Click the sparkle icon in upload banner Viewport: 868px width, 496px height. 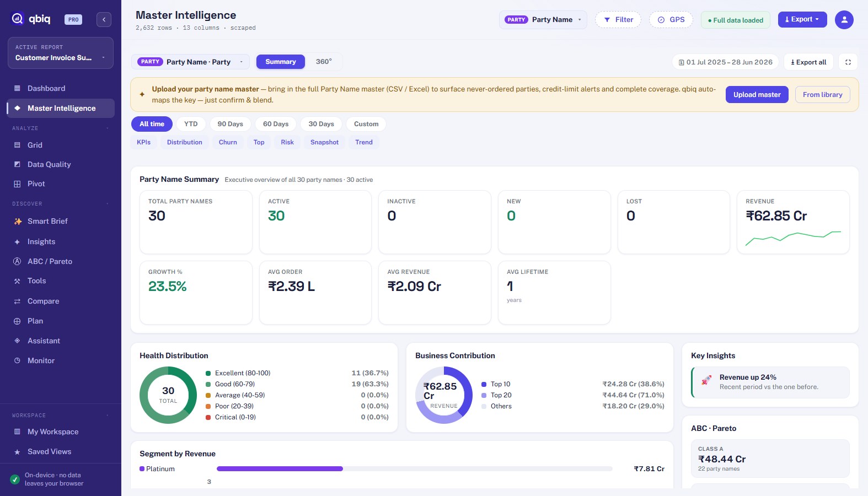(142, 94)
